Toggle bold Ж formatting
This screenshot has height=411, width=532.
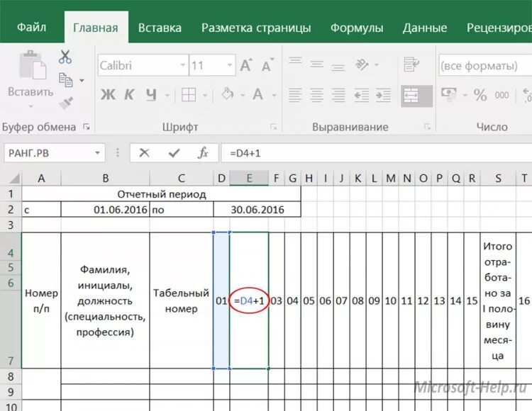click(108, 94)
